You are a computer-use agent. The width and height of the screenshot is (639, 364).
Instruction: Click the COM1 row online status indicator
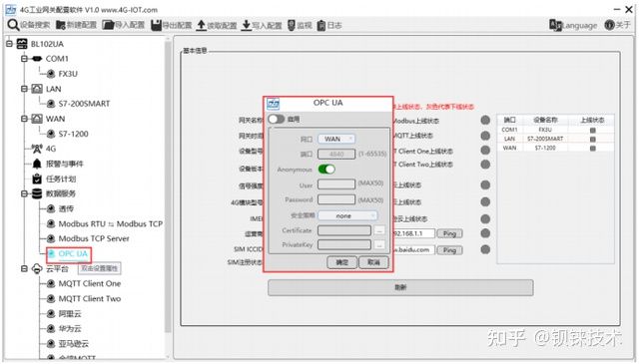click(592, 131)
